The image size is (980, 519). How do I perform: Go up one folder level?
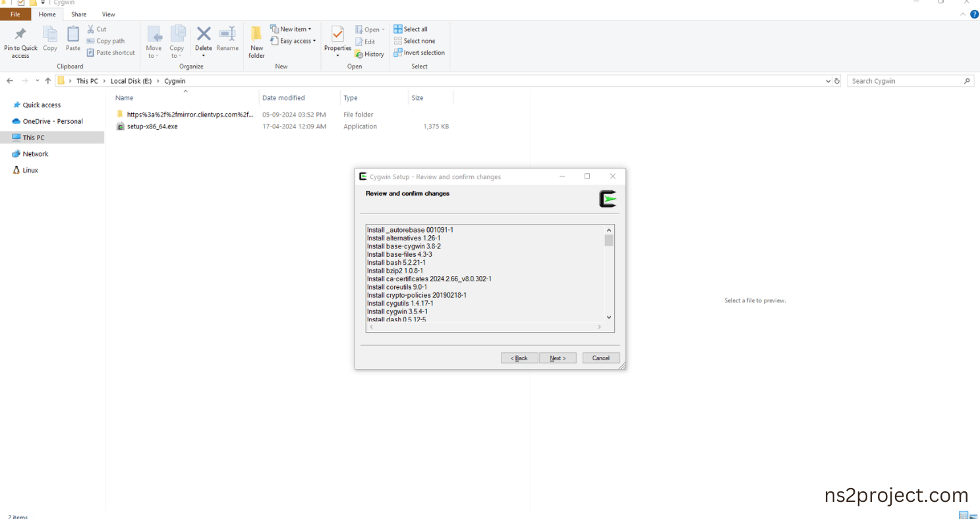(x=48, y=81)
